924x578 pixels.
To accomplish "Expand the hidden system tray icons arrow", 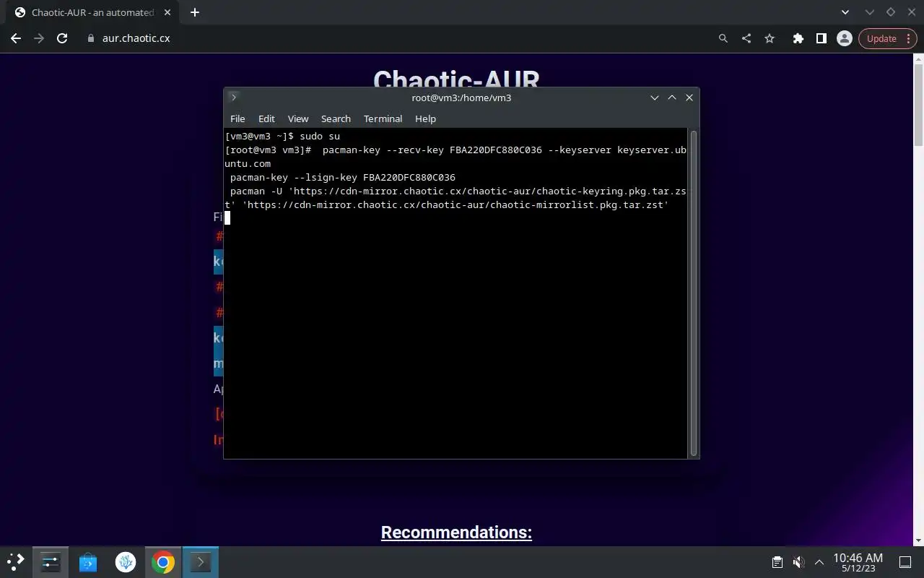I will tap(819, 562).
